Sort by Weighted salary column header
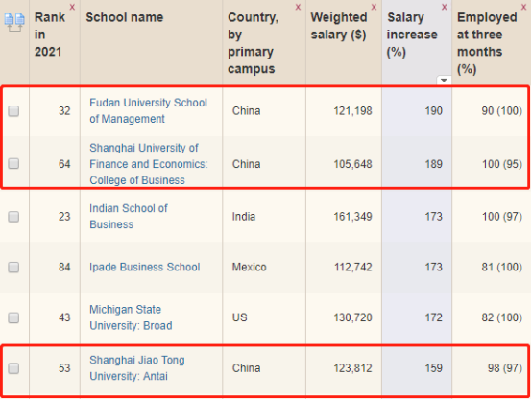 coord(339,26)
